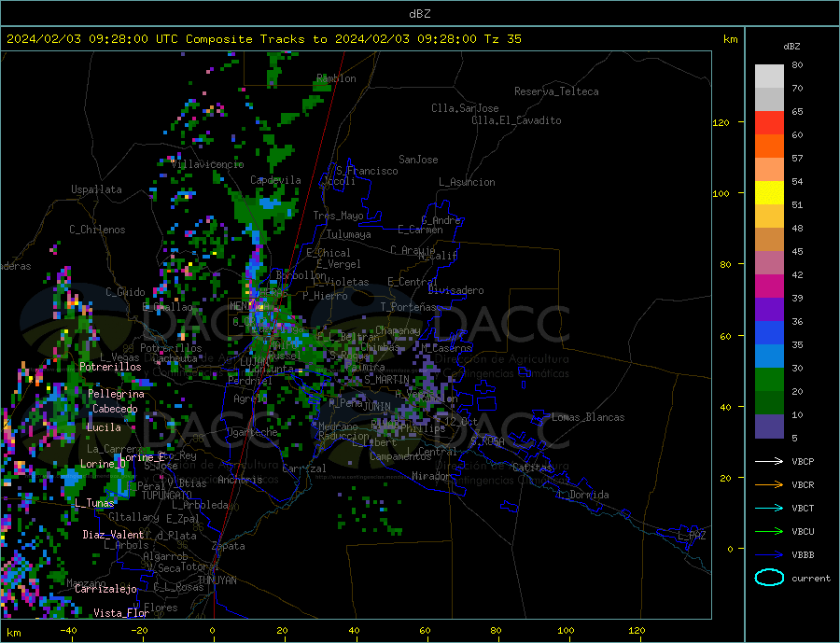
Task: Click the Clla.SanJose map label
Action: coord(465,108)
